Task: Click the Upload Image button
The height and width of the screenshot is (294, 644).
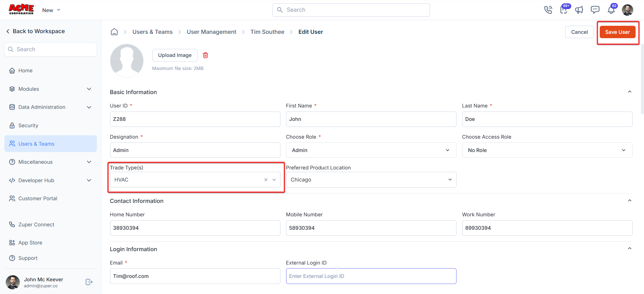Action: [x=175, y=55]
